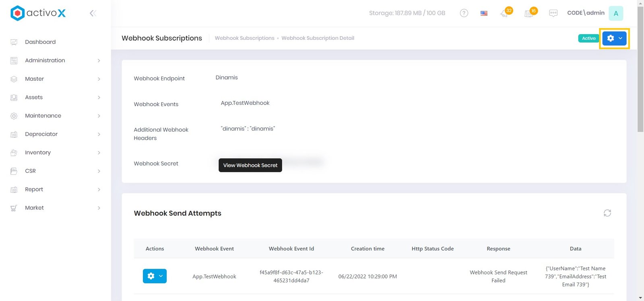Viewport: 644px width, 301px height.
Task: Click the Creation time column header
Action: [x=367, y=249]
